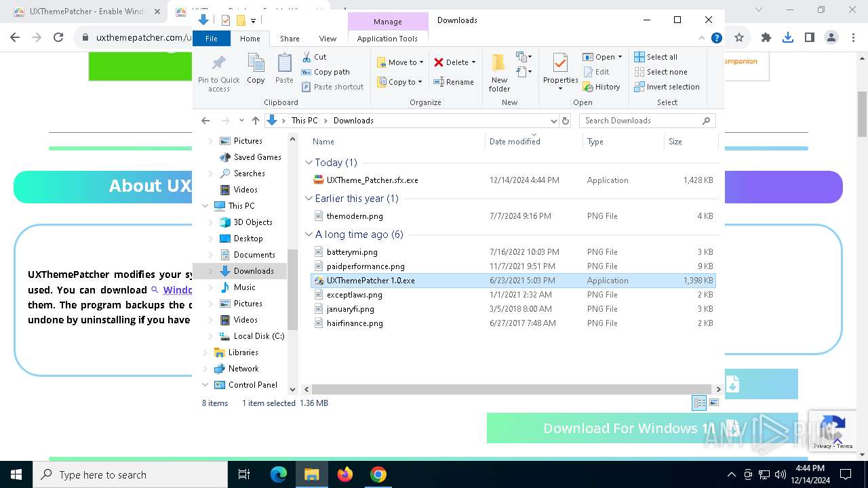Viewport: 868px width, 488px height.
Task: Collapse the Today group
Action: coord(309,163)
